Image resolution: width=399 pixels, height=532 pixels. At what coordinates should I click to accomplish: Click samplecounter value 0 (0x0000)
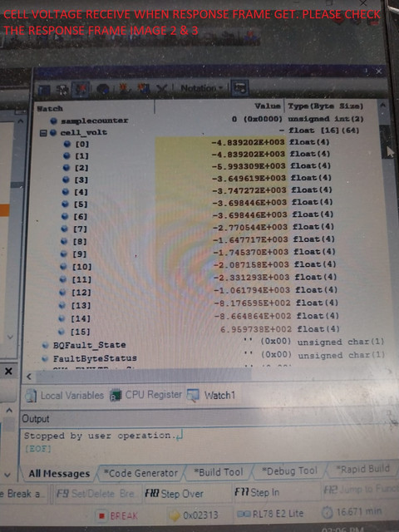click(x=257, y=119)
